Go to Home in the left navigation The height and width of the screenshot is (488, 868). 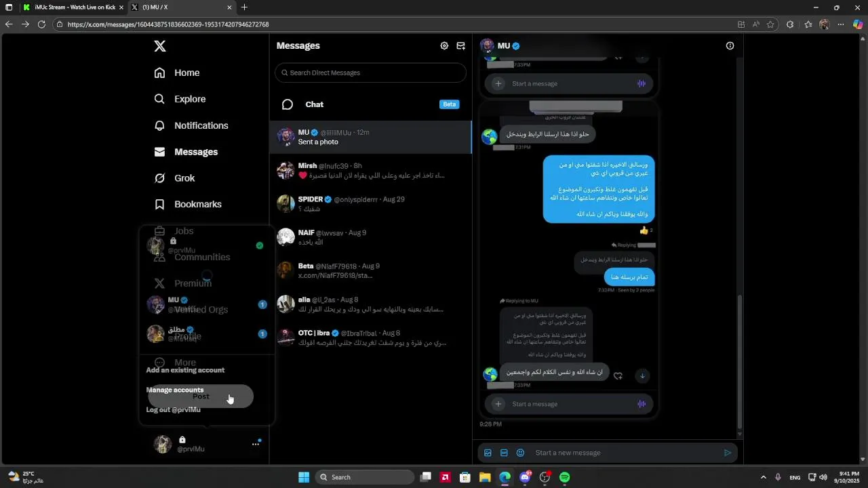click(x=177, y=73)
